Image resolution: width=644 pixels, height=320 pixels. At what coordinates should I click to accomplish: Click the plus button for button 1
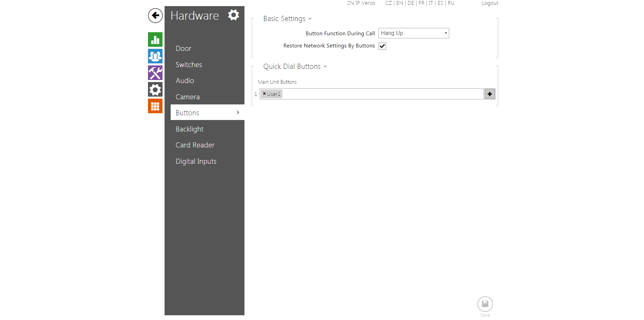[x=490, y=94]
